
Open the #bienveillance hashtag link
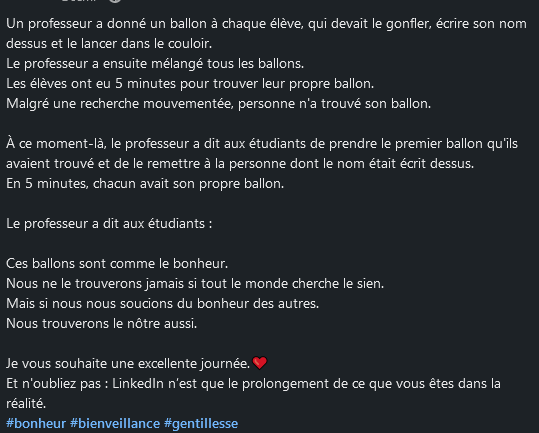point(115,423)
